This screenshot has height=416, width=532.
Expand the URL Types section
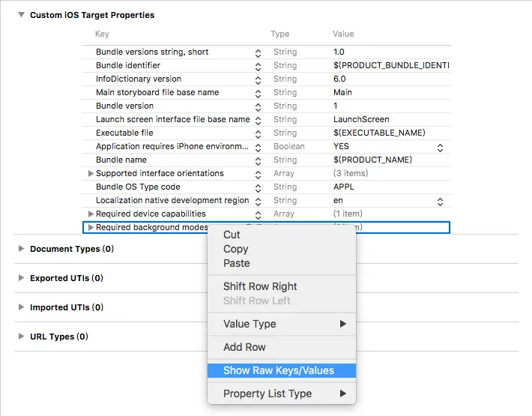coord(21,337)
